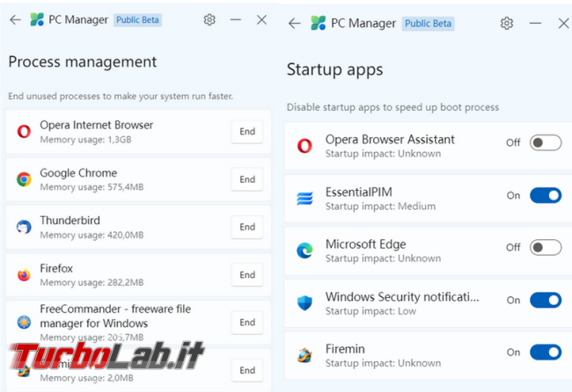End the Firefox process
Viewport: 572px width, 392px height.
pyautogui.click(x=247, y=275)
